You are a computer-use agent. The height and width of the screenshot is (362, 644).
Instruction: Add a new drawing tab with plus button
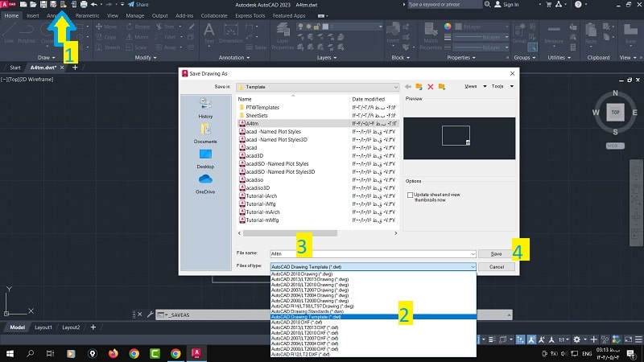tap(75, 68)
